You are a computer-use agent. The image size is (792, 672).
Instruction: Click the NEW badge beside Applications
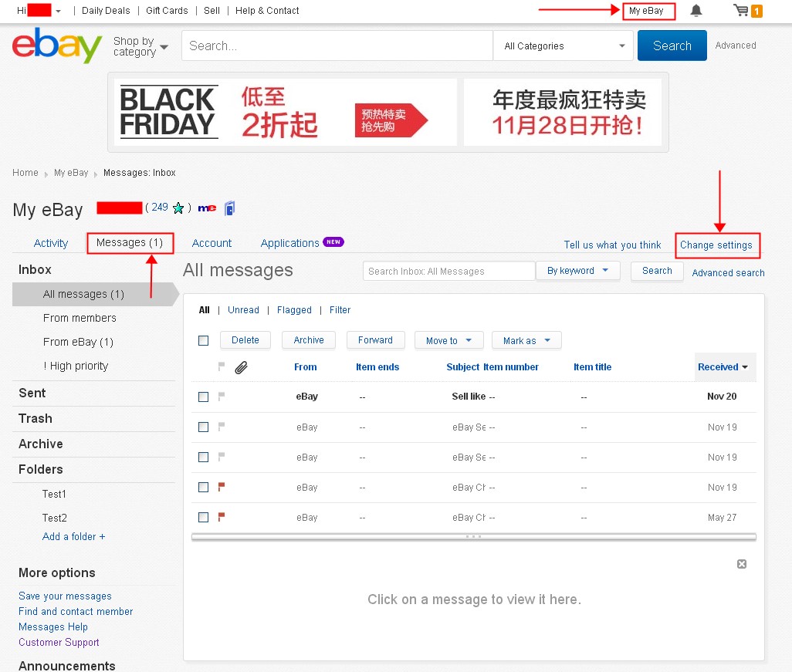333,241
